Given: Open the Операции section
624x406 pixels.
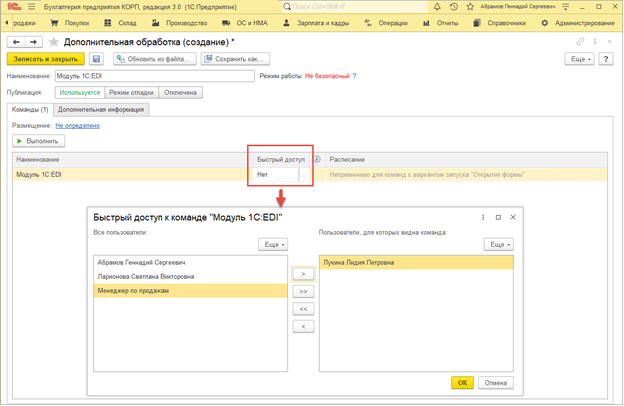Looking at the screenshot, I should (x=386, y=23).
